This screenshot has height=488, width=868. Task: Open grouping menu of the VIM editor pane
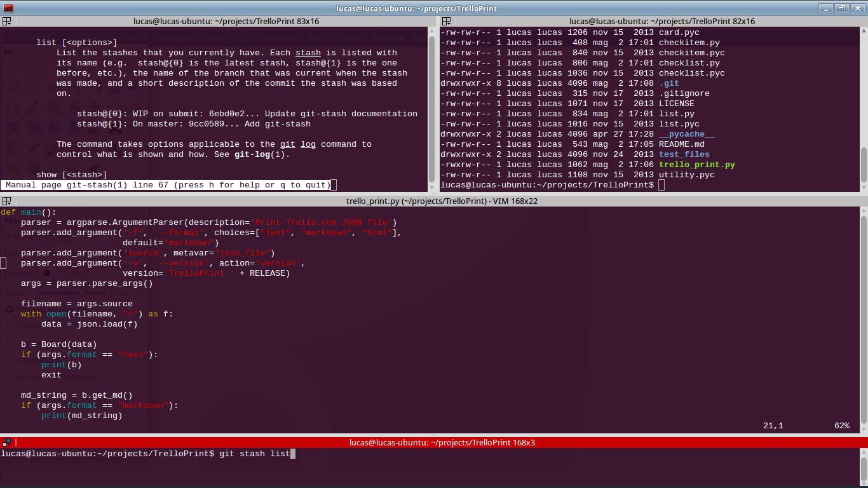click(x=6, y=201)
